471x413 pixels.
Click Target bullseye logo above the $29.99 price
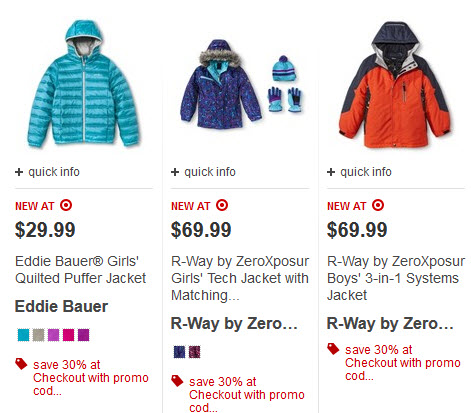pyautogui.click(x=66, y=205)
